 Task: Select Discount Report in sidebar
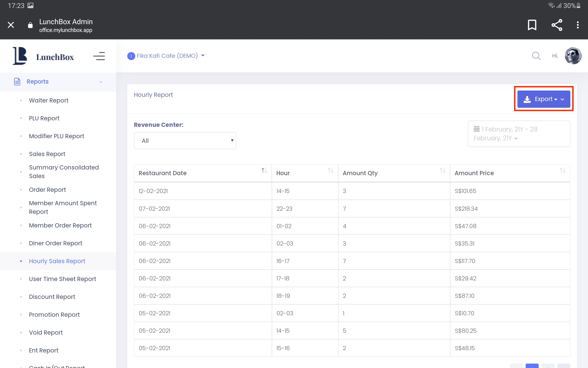click(x=52, y=297)
